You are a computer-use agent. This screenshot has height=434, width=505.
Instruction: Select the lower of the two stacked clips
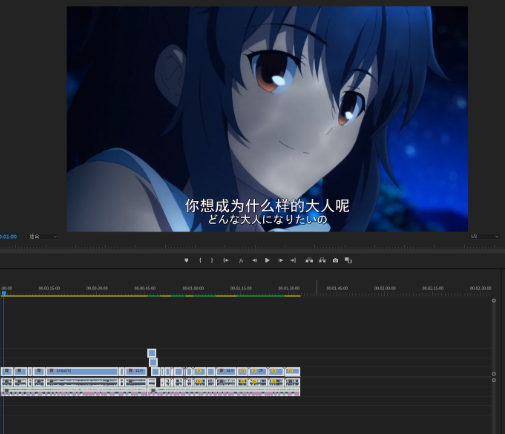[x=153, y=362]
